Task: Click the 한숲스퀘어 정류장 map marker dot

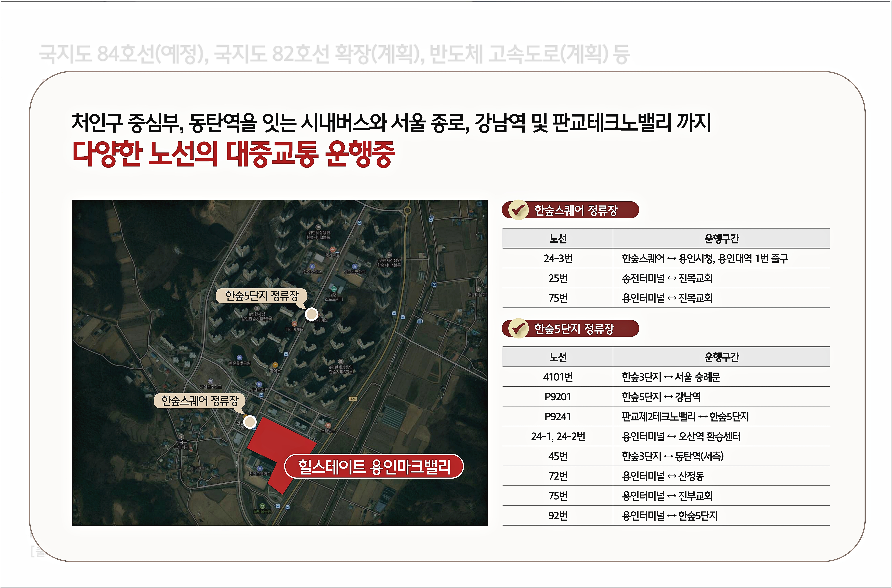Action: pyautogui.click(x=250, y=422)
